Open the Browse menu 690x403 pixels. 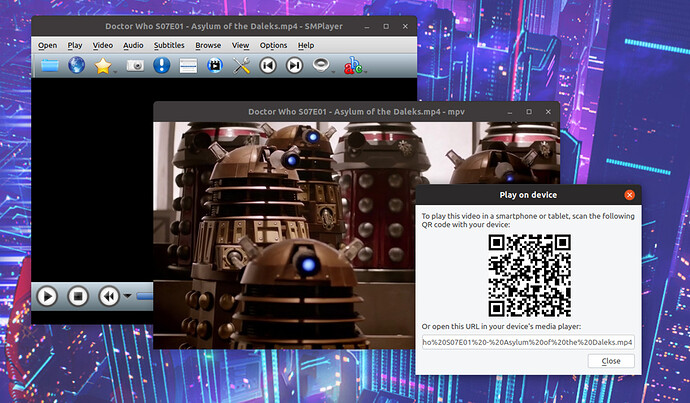click(208, 45)
